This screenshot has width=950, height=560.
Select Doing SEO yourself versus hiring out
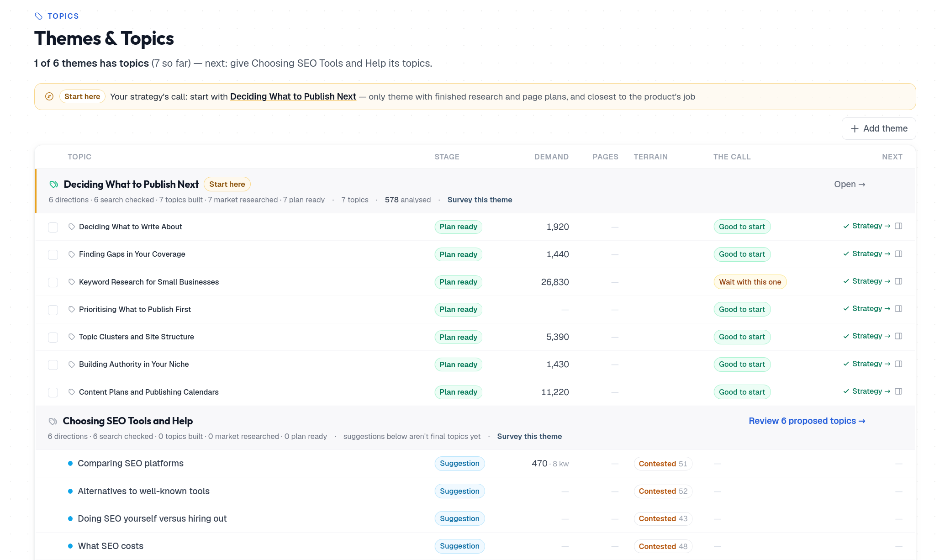point(152,518)
